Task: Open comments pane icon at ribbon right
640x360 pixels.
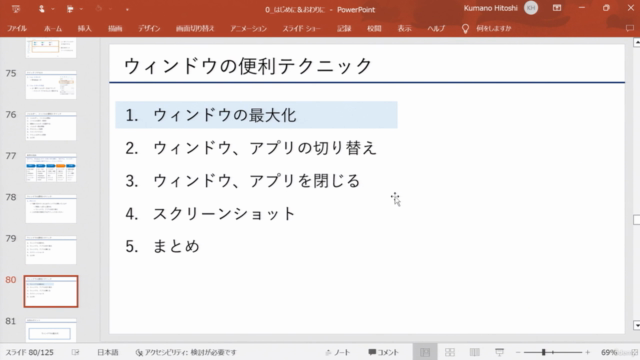Action: [x=630, y=29]
